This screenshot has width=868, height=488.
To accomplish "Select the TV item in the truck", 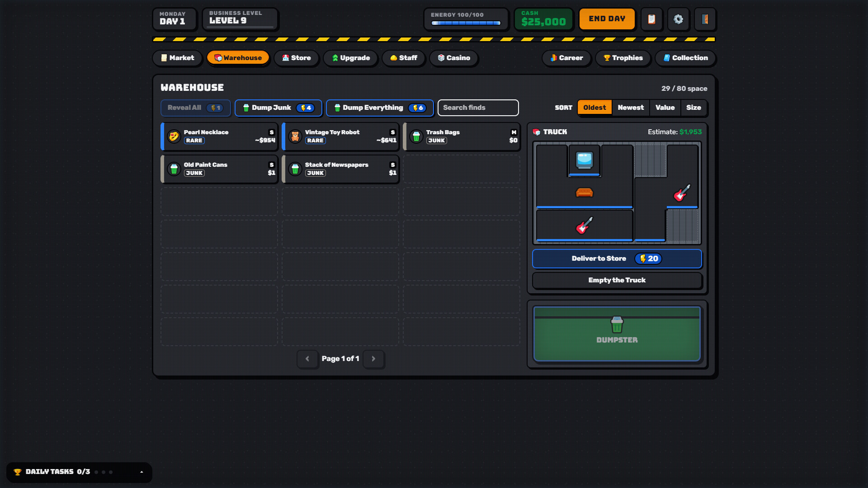I will [x=584, y=160].
